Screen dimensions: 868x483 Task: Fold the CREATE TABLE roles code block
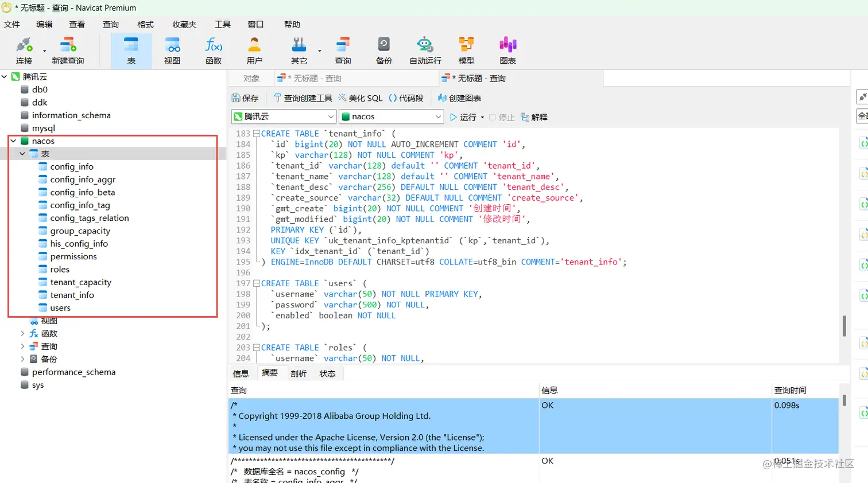257,348
